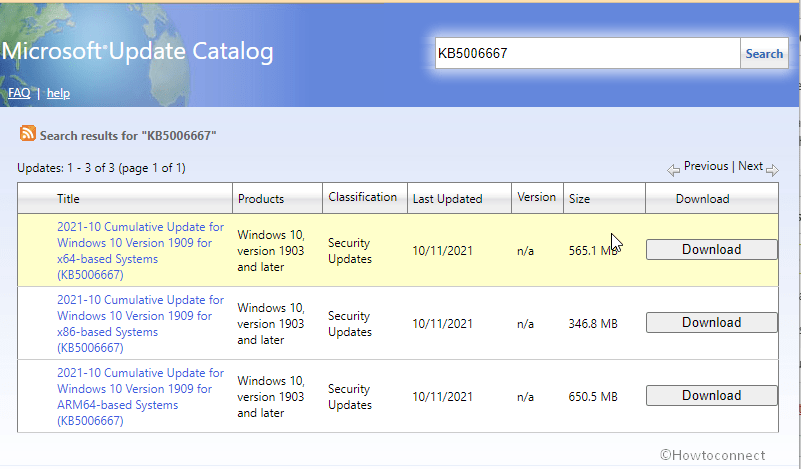Open x86-based Systems cumulative update link

click(140, 323)
